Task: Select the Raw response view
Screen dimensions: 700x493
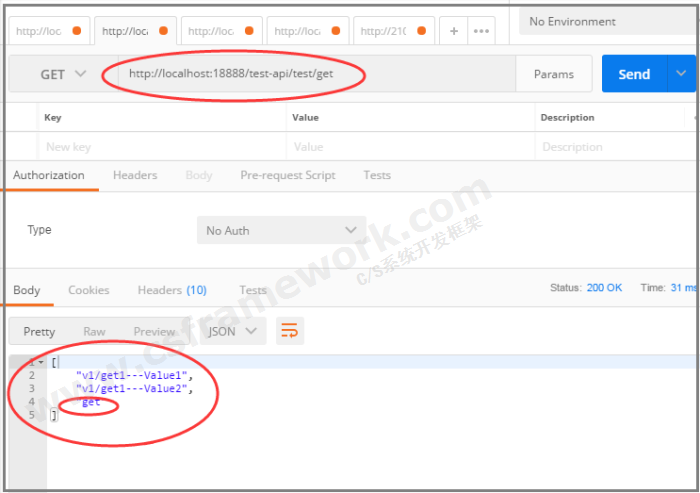Action: coord(94,331)
